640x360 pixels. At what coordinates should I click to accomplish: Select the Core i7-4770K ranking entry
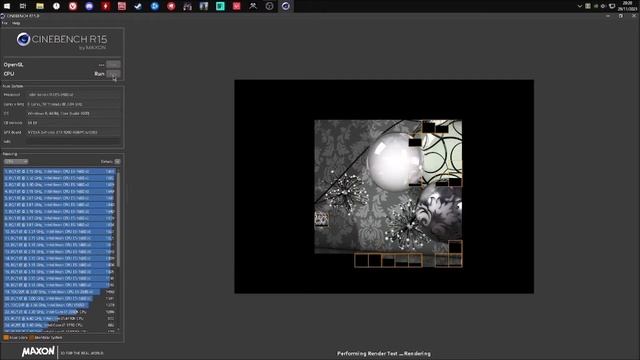[60, 319]
